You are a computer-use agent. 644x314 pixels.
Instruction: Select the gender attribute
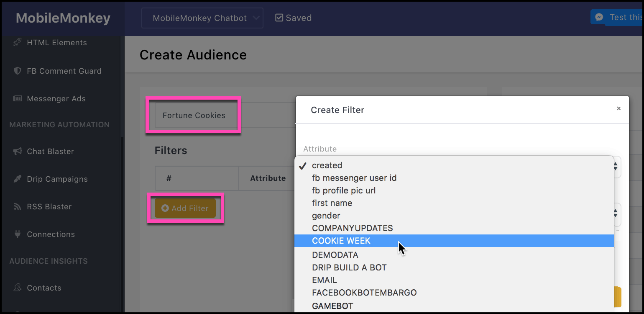tap(454, 216)
